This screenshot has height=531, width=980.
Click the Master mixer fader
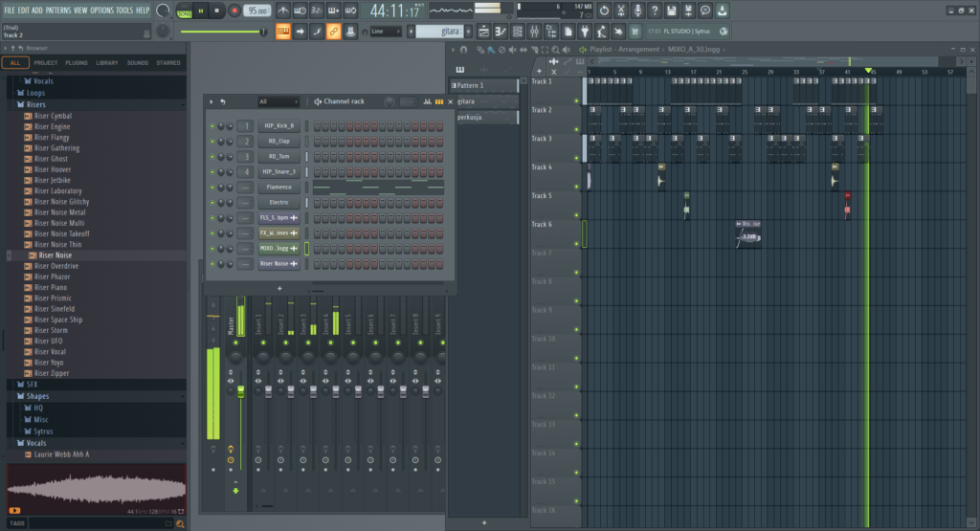coord(240,391)
